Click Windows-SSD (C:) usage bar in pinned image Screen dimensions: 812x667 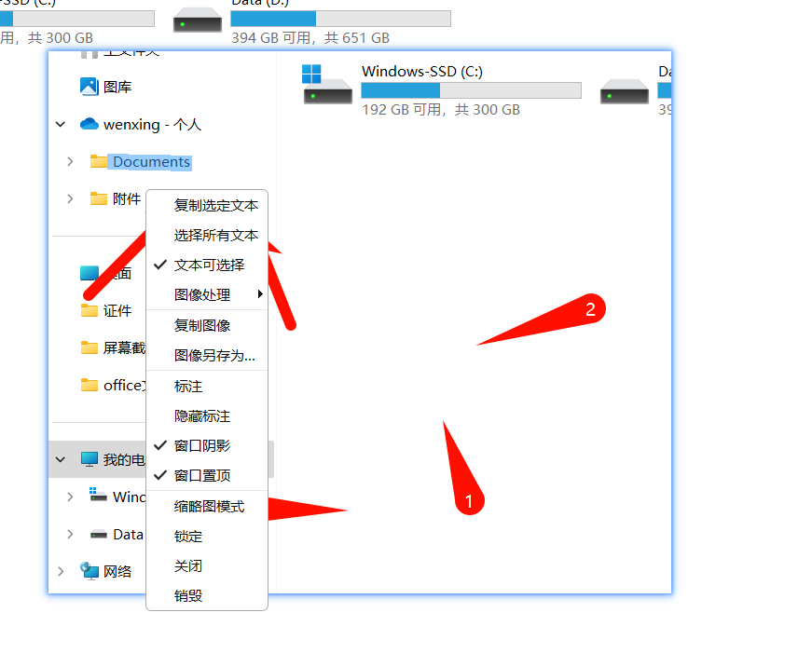[471, 90]
